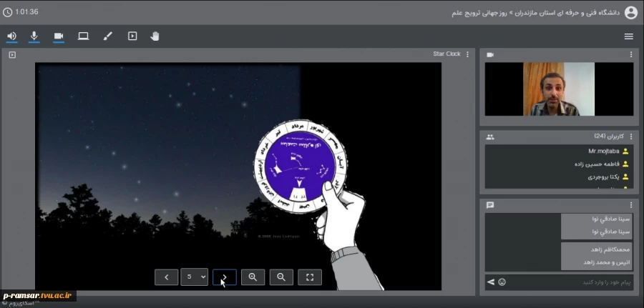Screen dimensions: 644x308
Task: Start screen sharing with the laptop icon
Action: [x=84, y=36]
